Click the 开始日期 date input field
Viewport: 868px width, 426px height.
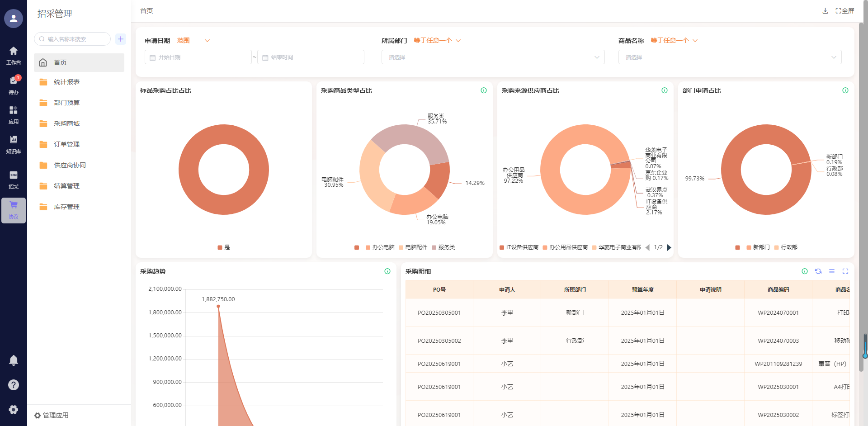[x=198, y=57]
